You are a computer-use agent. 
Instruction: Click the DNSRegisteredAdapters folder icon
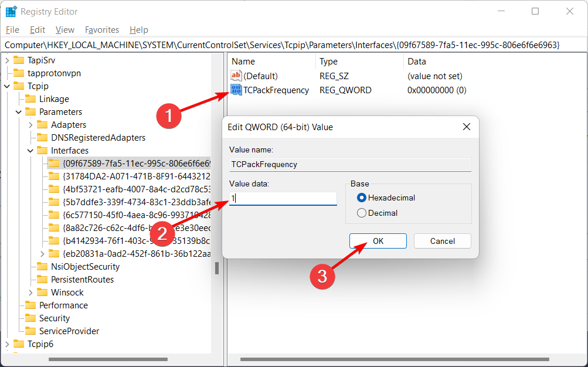[42, 137]
